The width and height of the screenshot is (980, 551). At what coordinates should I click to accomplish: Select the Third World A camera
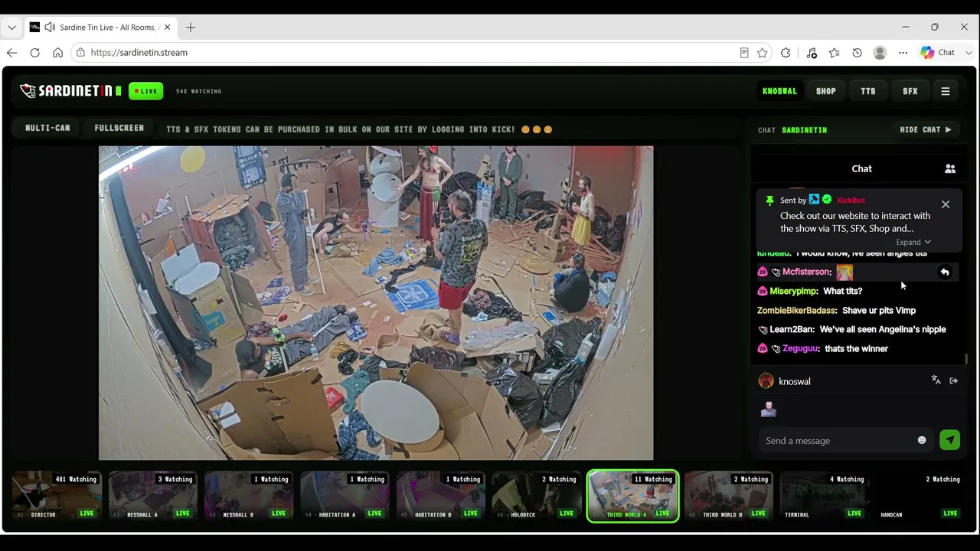click(x=632, y=496)
